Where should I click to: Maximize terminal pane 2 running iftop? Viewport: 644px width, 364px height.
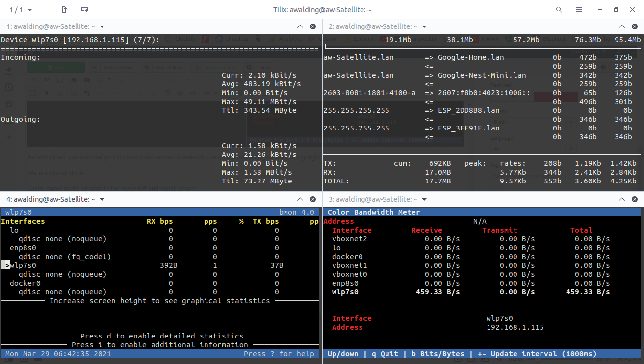click(x=622, y=26)
